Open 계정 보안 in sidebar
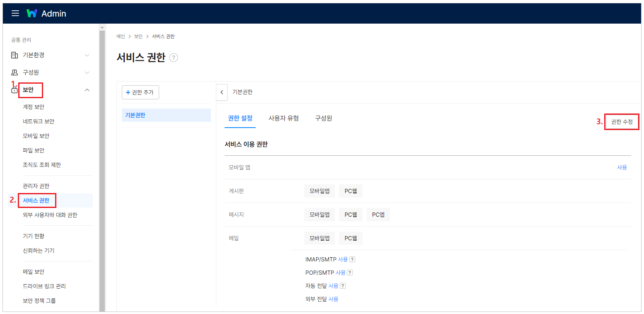Screen dimensions: 644x314 (x=34, y=107)
